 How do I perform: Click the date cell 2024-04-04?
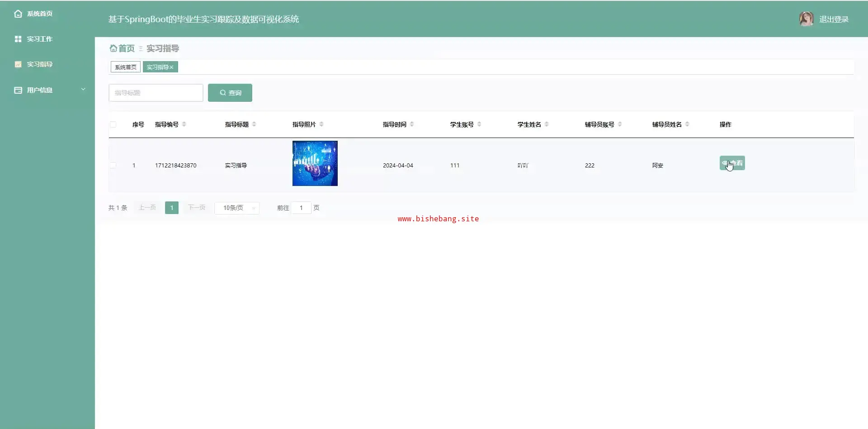[398, 166]
